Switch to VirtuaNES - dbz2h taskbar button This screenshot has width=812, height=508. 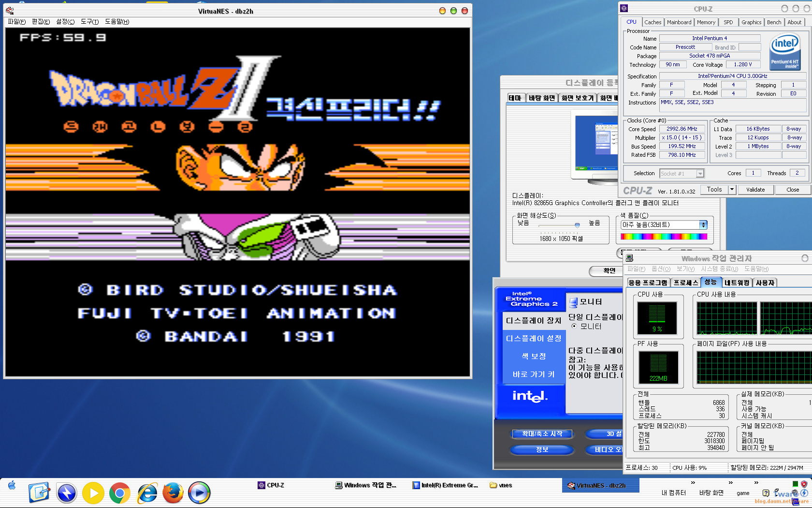[x=600, y=485]
